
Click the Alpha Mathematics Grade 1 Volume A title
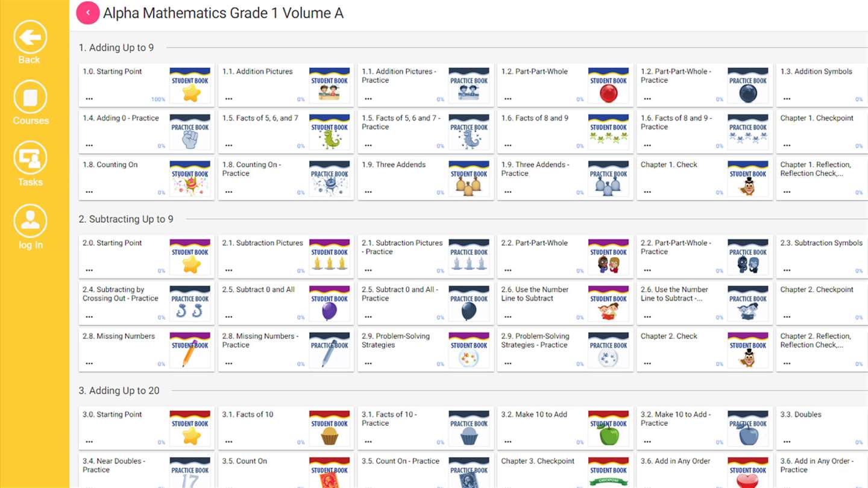coord(223,13)
